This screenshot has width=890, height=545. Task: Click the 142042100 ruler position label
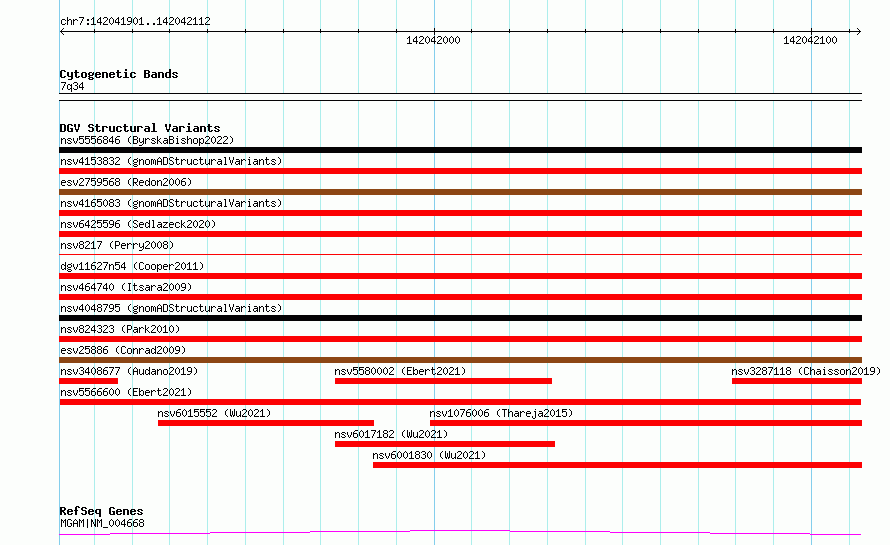[x=810, y=40]
